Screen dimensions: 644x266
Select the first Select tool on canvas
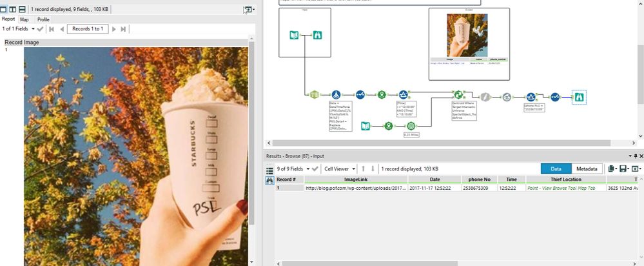click(x=360, y=95)
